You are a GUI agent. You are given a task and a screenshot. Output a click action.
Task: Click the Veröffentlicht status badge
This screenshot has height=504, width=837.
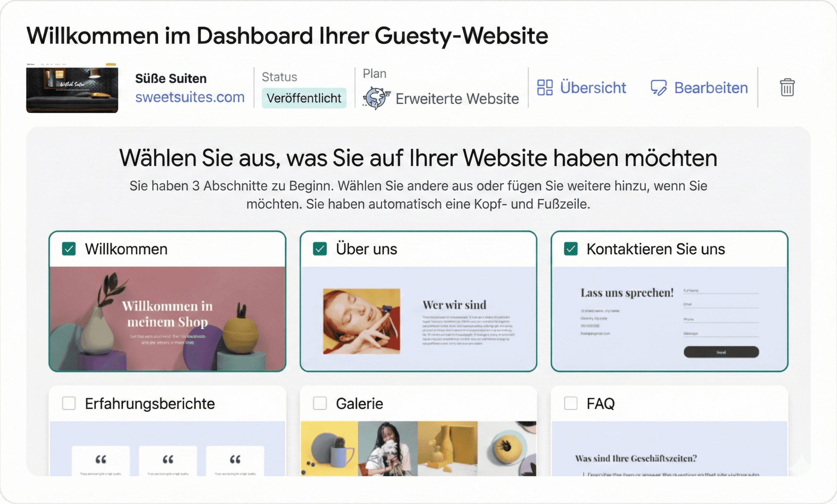click(304, 98)
